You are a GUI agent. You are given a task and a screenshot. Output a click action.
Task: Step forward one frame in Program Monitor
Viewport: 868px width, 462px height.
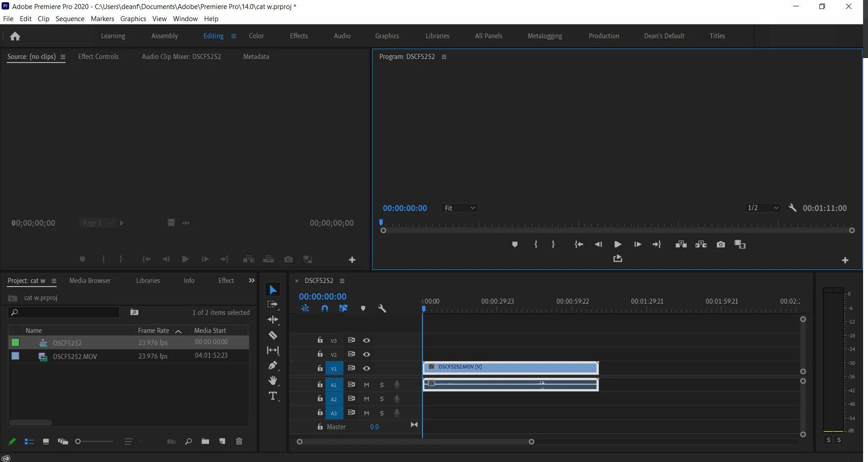(637, 244)
